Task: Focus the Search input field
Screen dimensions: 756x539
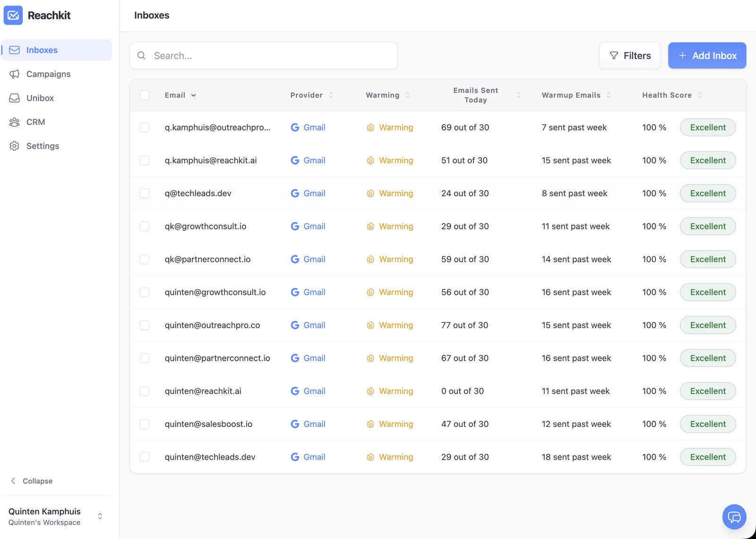Action: point(264,56)
